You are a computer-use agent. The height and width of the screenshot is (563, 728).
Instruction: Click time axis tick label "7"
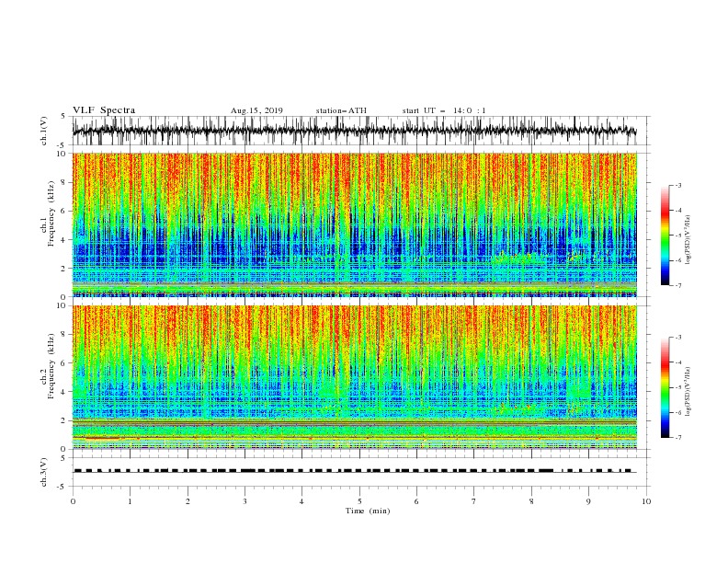(474, 501)
